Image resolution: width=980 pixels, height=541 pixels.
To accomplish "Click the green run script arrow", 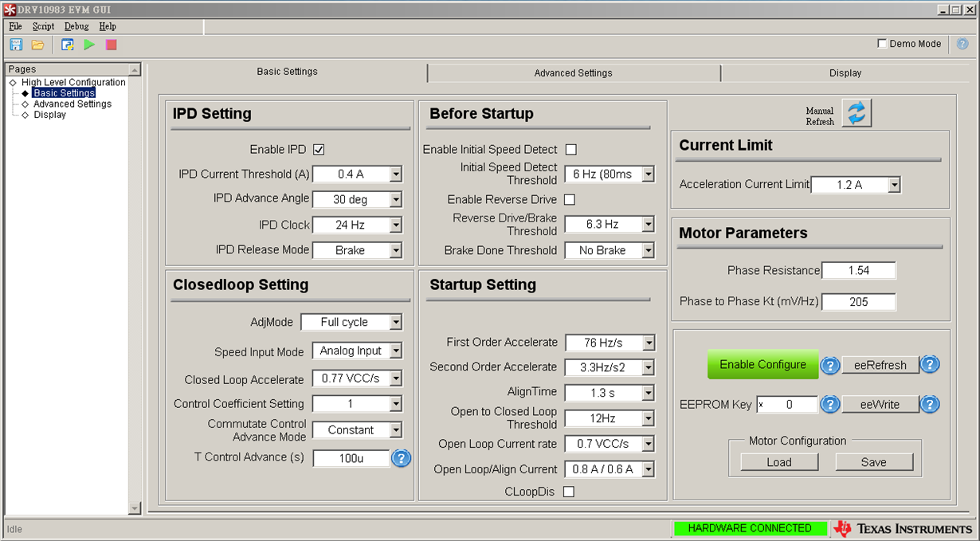I will click(89, 45).
